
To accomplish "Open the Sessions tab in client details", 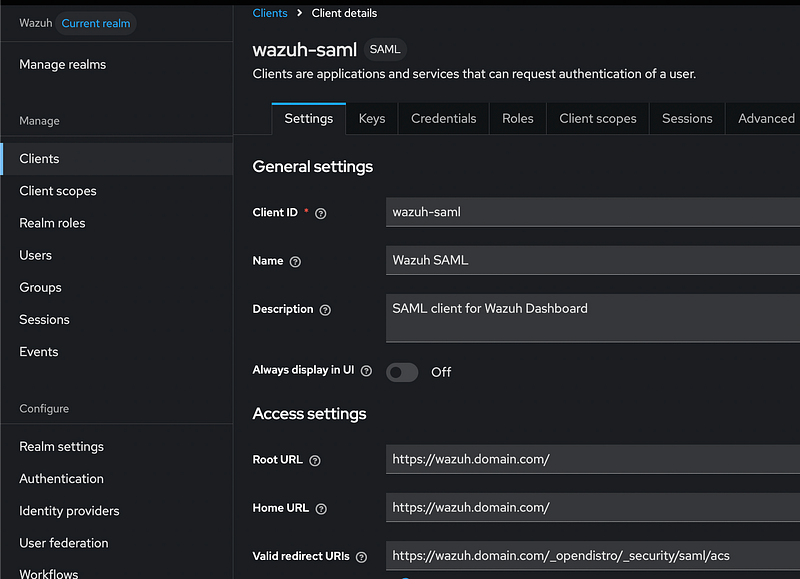I will click(x=687, y=119).
